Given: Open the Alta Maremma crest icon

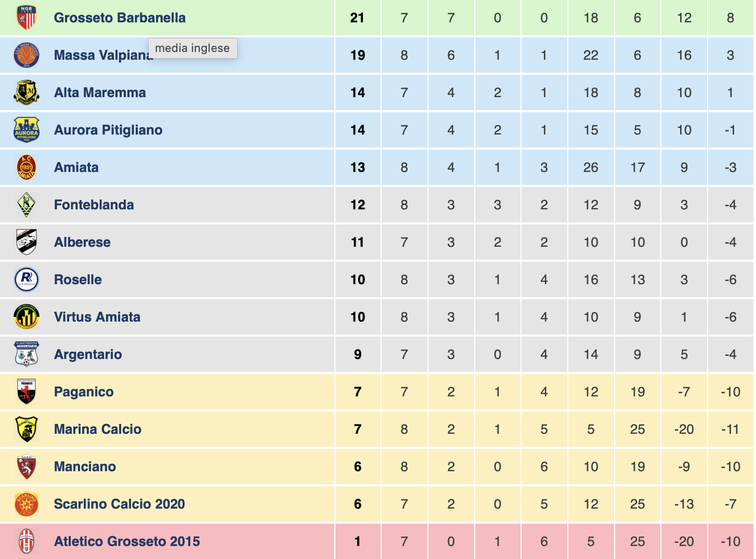Looking at the screenshot, I should [x=27, y=92].
